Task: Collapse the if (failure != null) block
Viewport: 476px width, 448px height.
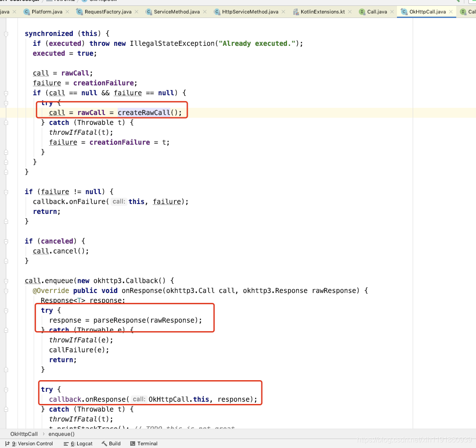Action: 6,192
